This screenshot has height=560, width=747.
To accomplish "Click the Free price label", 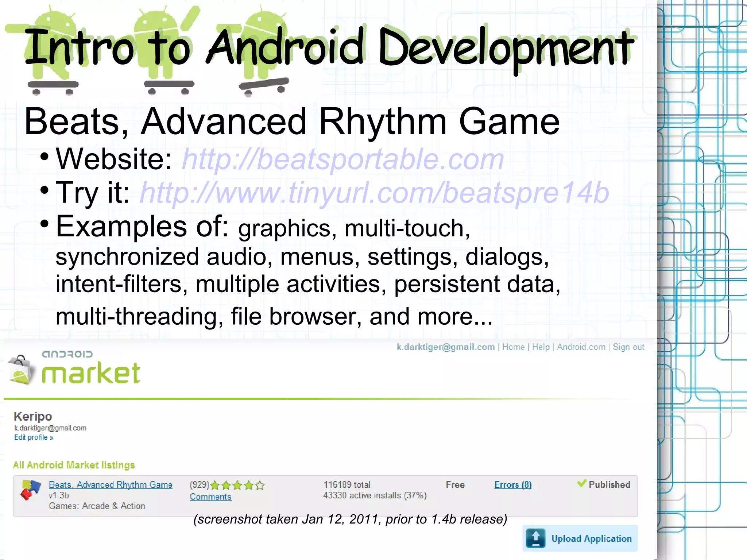I will (455, 484).
